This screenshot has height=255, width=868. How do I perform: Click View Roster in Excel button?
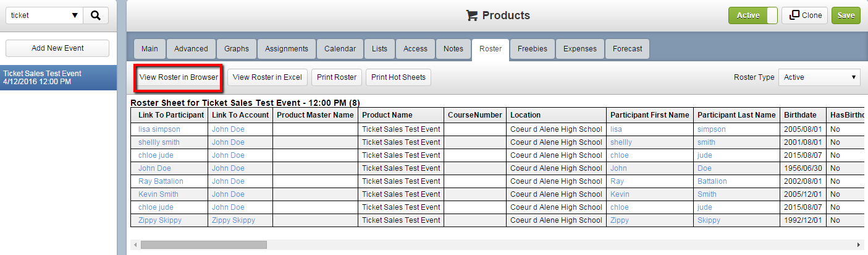pyautogui.click(x=268, y=77)
